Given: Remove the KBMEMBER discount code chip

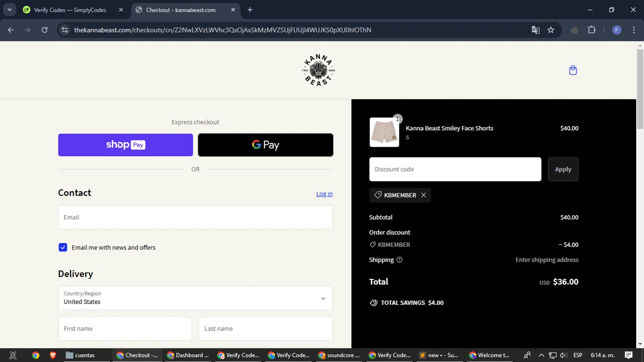Looking at the screenshot, I should point(424,195).
